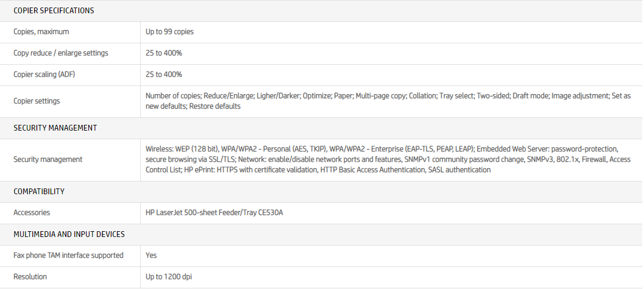Click the '25 to 400%' reduce/enlarge value
The height and width of the screenshot is (289, 644).
tap(164, 53)
